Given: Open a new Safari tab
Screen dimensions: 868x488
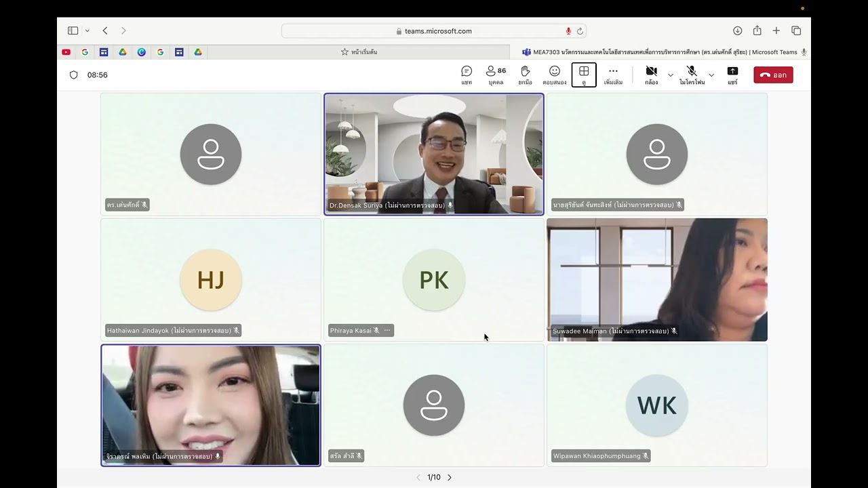Looking at the screenshot, I should [x=776, y=30].
